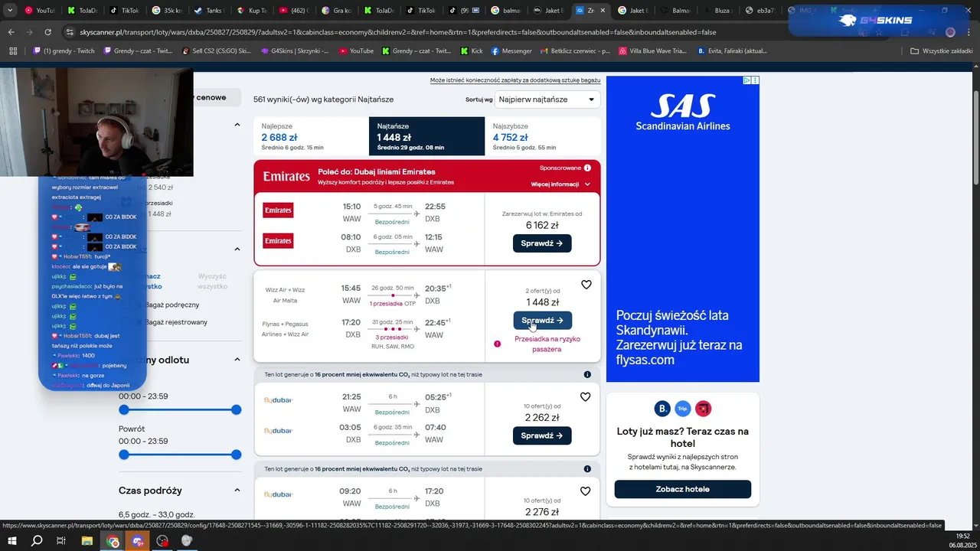Expand Więcej informacji on Emirates banner

click(x=560, y=184)
